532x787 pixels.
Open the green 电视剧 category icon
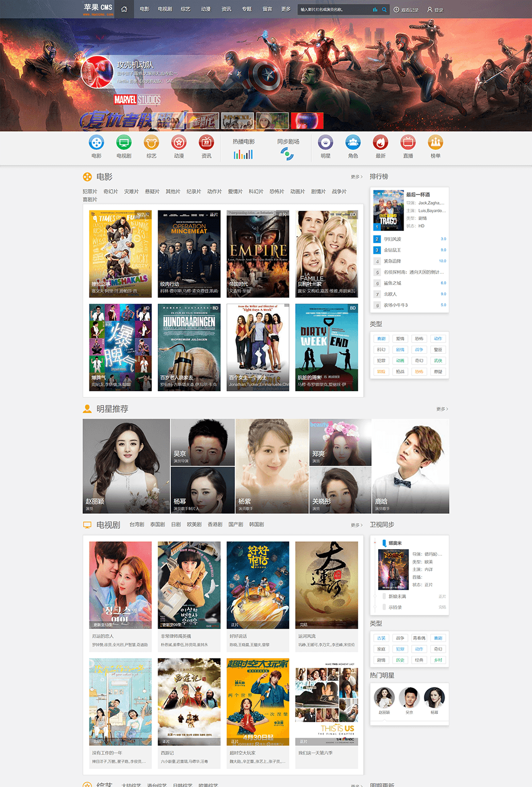click(x=124, y=142)
